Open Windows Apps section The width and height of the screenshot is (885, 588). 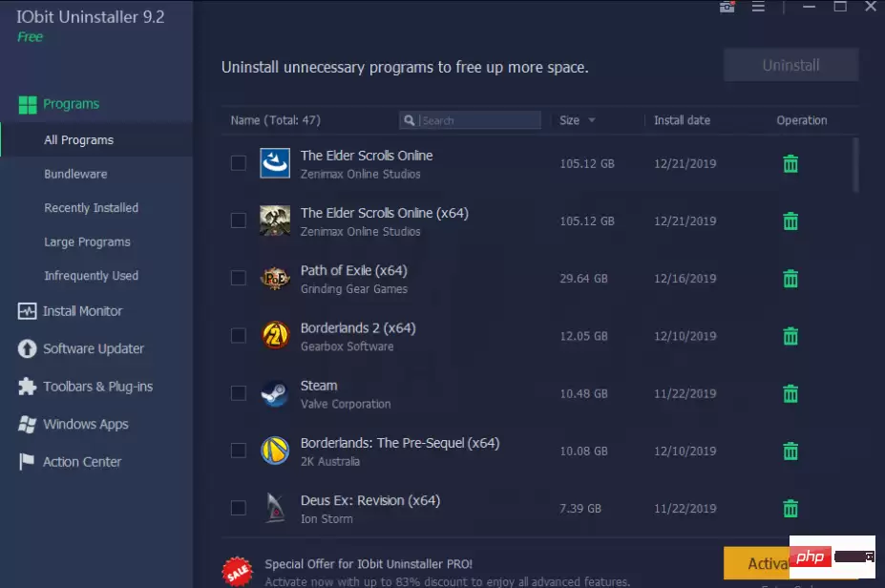click(85, 425)
